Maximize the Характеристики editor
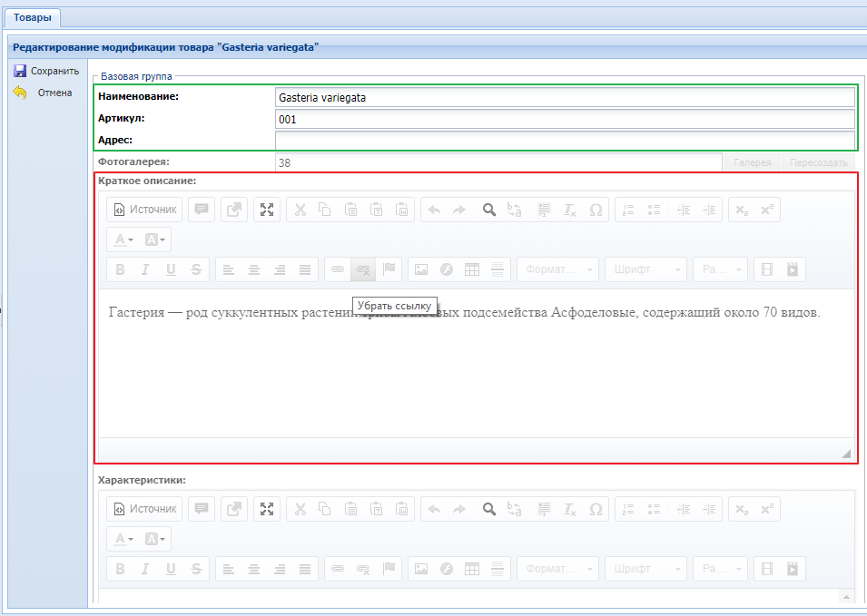The image size is (867, 616). [x=267, y=509]
